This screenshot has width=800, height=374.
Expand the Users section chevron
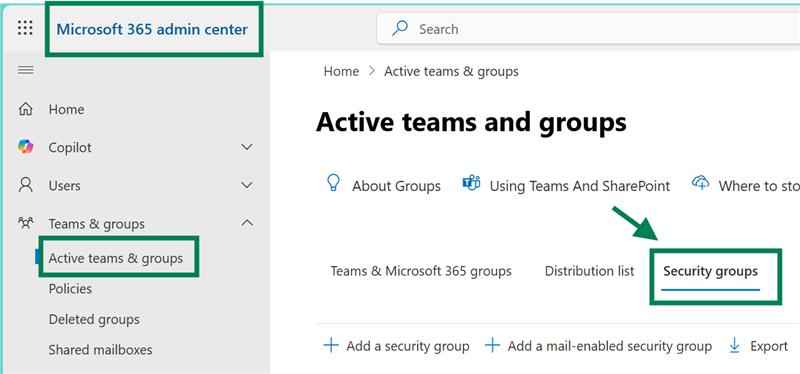[247, 185]
